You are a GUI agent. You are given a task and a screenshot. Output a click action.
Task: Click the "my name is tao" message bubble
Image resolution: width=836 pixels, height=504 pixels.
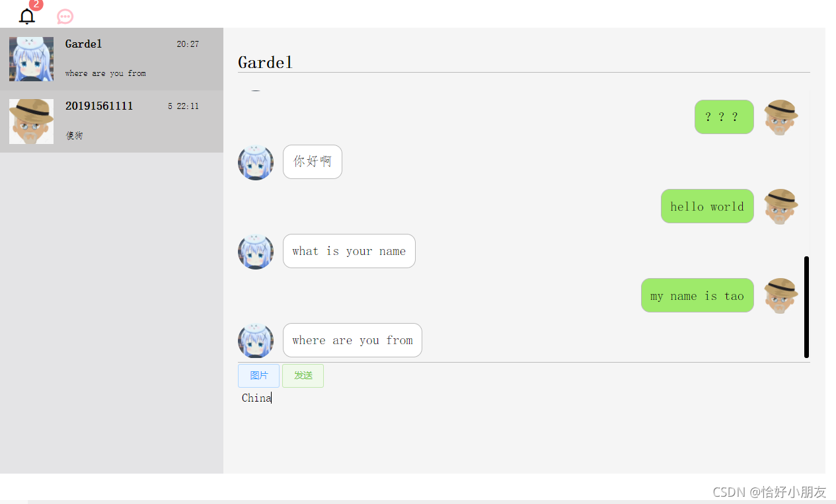point(697,295)
